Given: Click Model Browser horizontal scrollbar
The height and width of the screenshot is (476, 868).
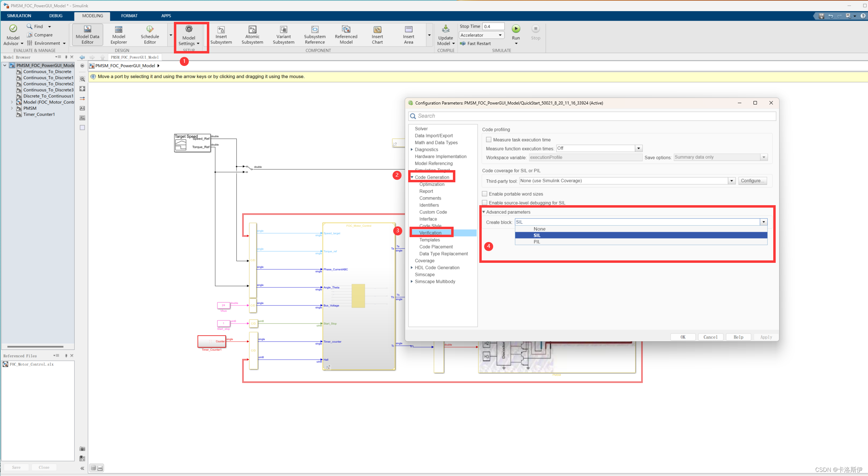Looking at the screenshot, I should pos(35,346).
